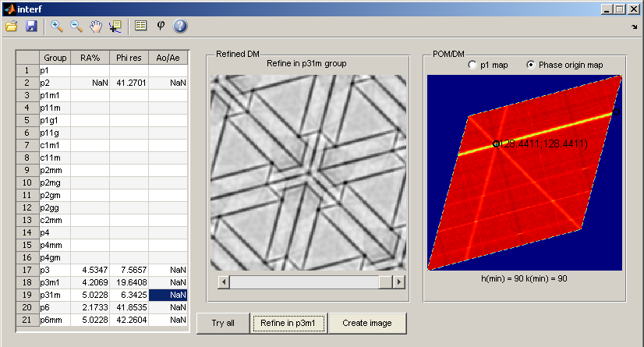Open Help with the question mark icon
Screen dimensions: 644x347
tap(180, 27)
